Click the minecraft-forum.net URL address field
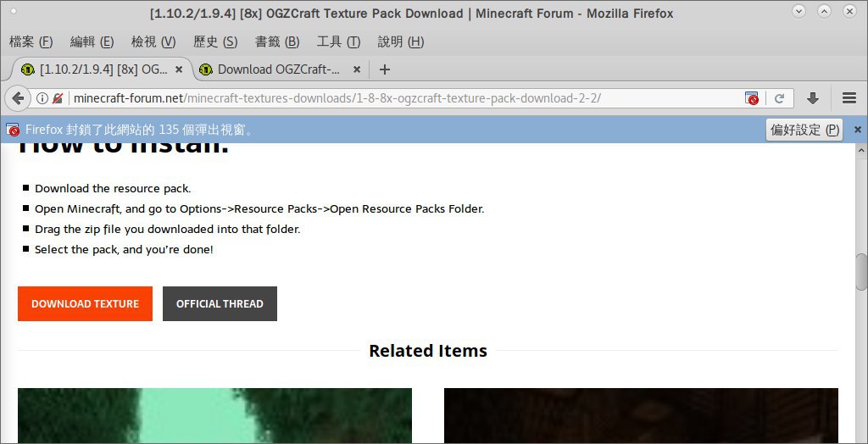The width and height of the screenshot is (868, 444). pyautogui.click(x=404, y=98)
